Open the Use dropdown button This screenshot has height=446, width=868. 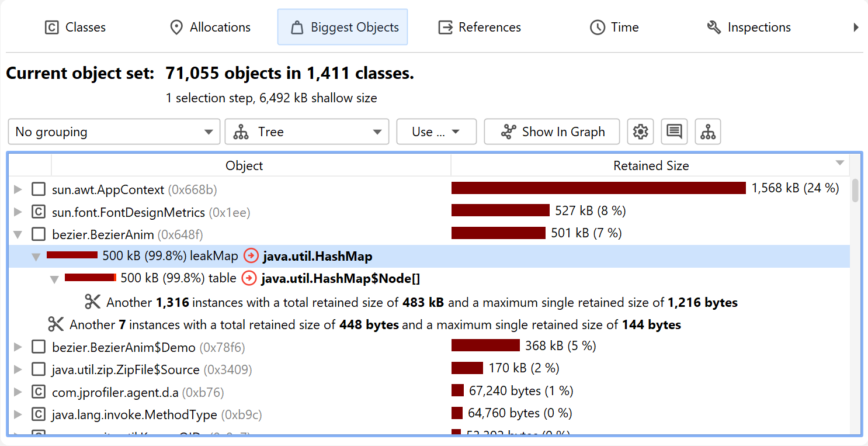tap(436, 132)
